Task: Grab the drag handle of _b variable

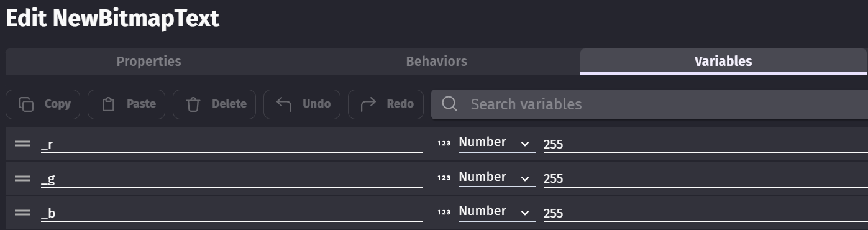Action: click(x=22, y=213)
